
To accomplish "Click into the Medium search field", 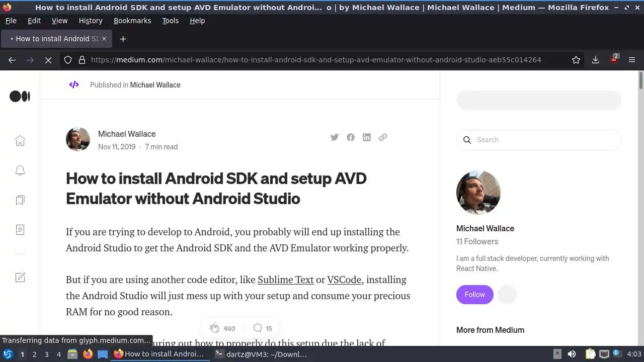I will point(539,140).
